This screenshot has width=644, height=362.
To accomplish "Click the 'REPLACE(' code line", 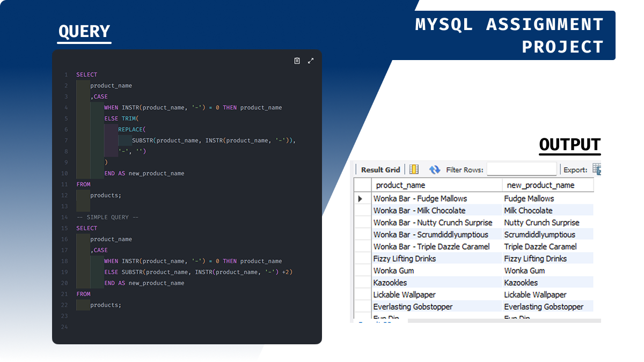I will point(132,129).
